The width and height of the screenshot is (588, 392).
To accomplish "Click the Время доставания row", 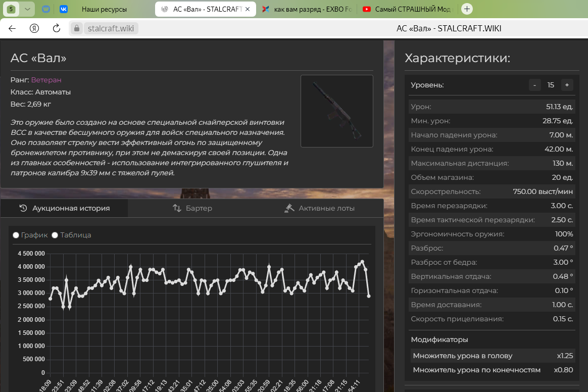I will click(492, 305).
